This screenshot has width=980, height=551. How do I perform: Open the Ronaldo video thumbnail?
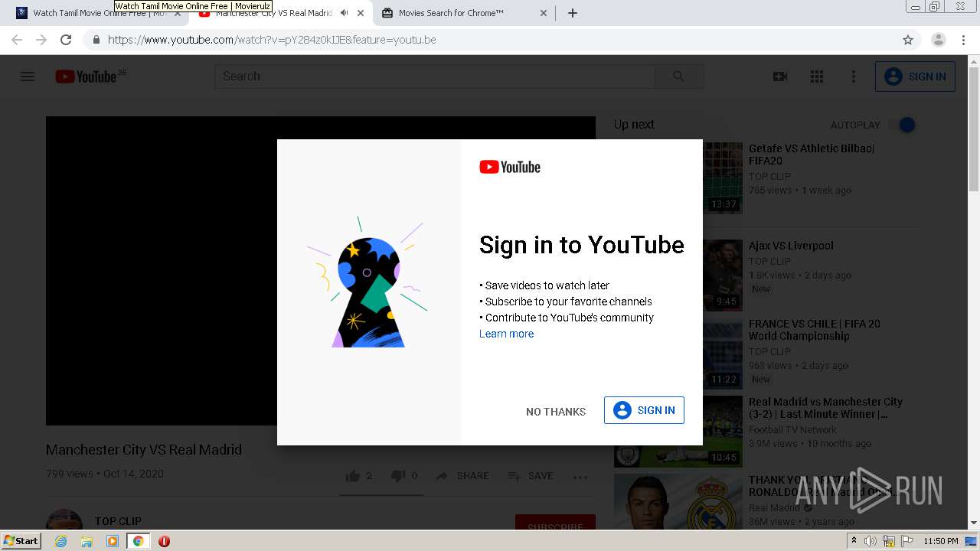678,501
